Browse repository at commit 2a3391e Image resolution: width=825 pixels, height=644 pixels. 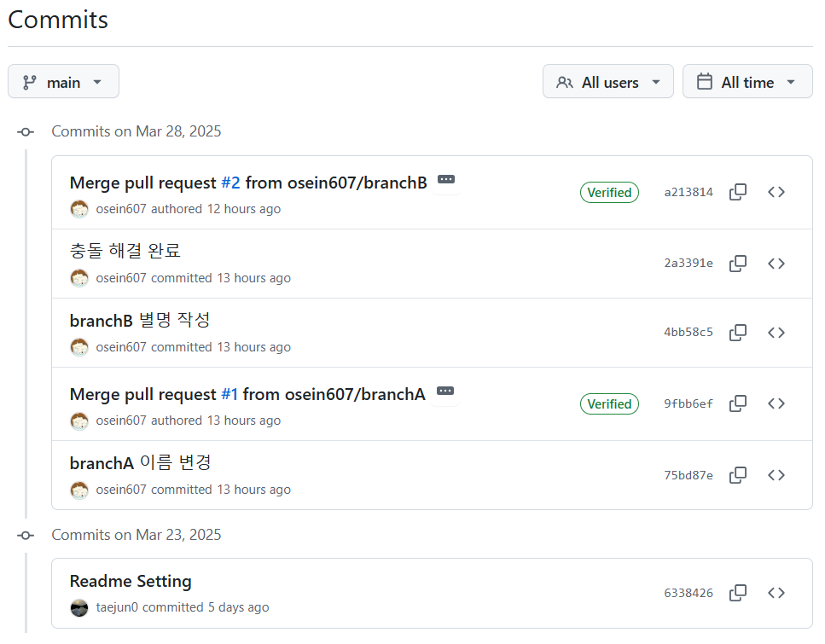click(x=776, y=263)
